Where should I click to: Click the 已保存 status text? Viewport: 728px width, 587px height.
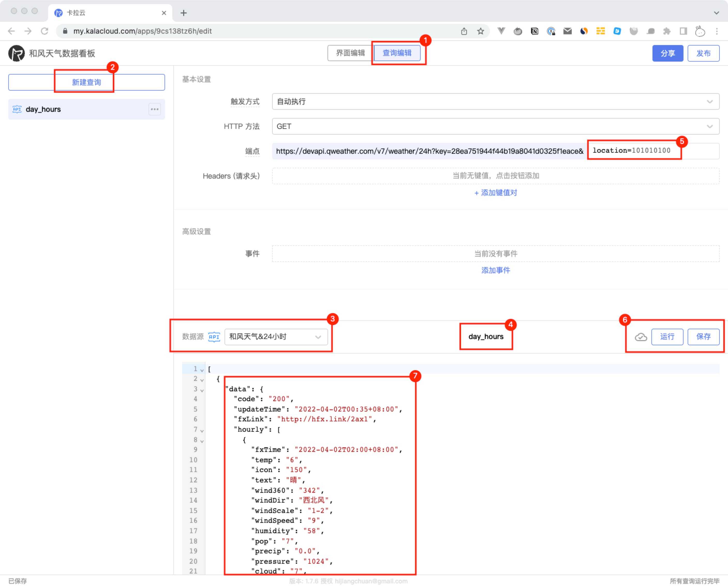coord(17,581)
